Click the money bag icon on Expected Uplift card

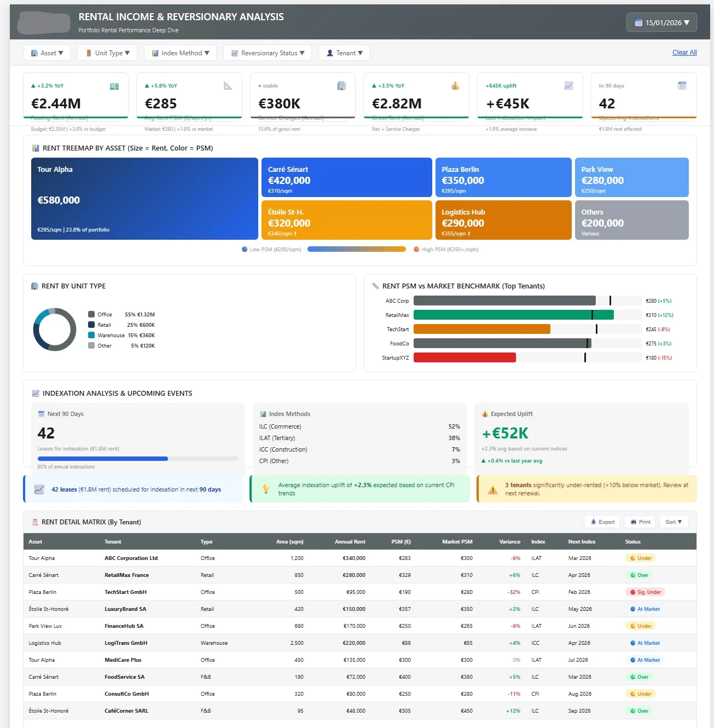pos(485,414)
